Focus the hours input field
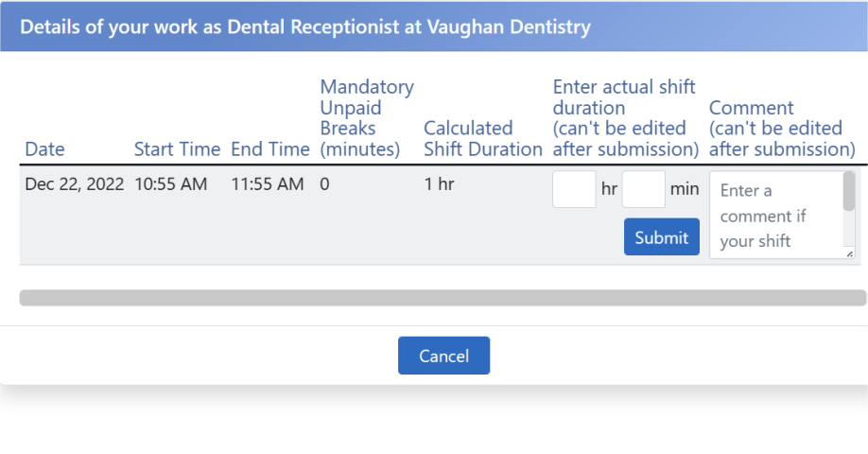The image size is (868, 454). (574, 189)
